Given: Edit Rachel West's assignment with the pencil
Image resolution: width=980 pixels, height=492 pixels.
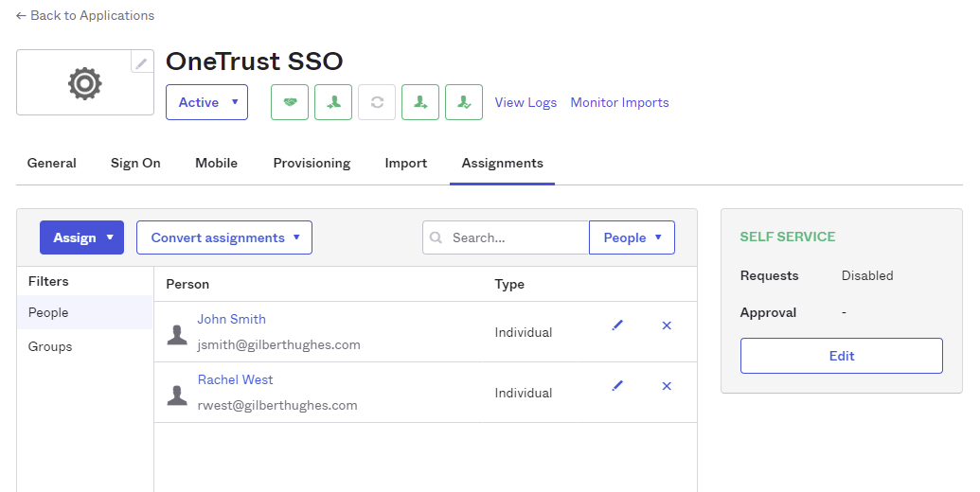Looking at the screenshot, I should 617,386.
